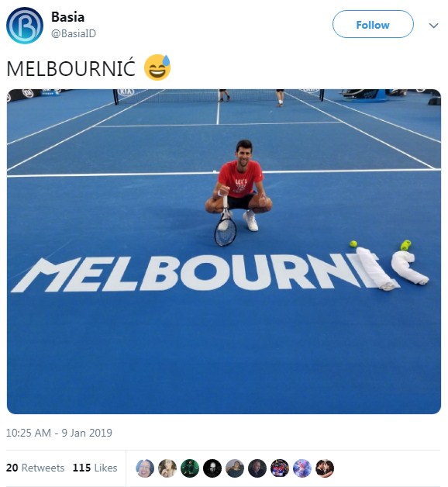Open the second liker's avatar
This screenshot has width=448, height=487.
167,468
